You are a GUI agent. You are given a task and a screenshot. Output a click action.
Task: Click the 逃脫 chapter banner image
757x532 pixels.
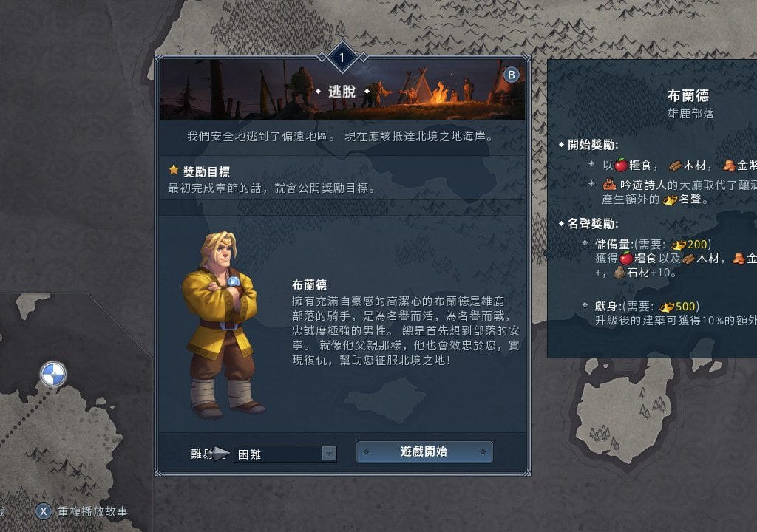[342, 89]
